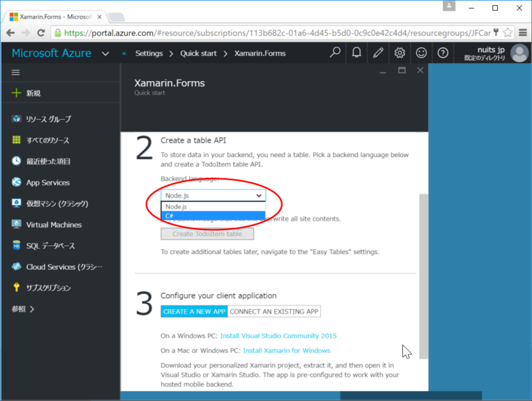Screen dimensions: 532x401
Task: Open the Backend language Node.js combo box
Action: (213, 196)
